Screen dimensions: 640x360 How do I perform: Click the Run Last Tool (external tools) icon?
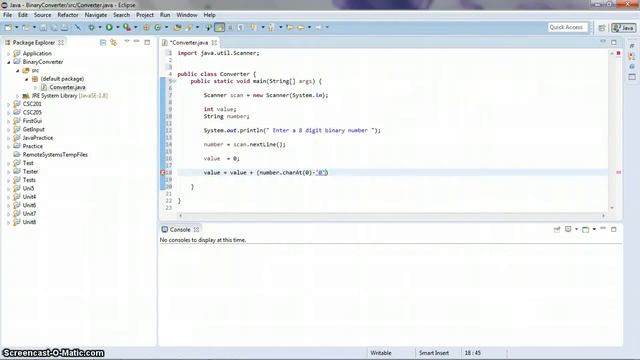click(x=127, y=27)
